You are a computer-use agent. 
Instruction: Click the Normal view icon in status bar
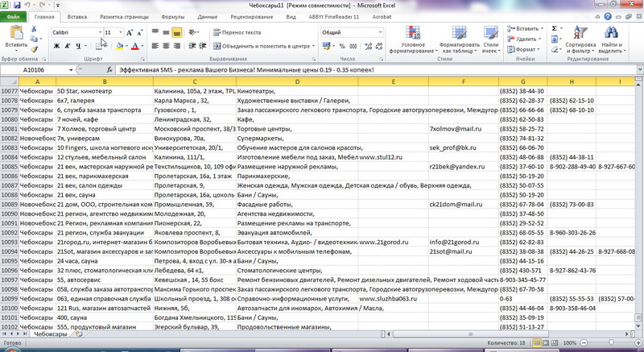click(536, 343)
